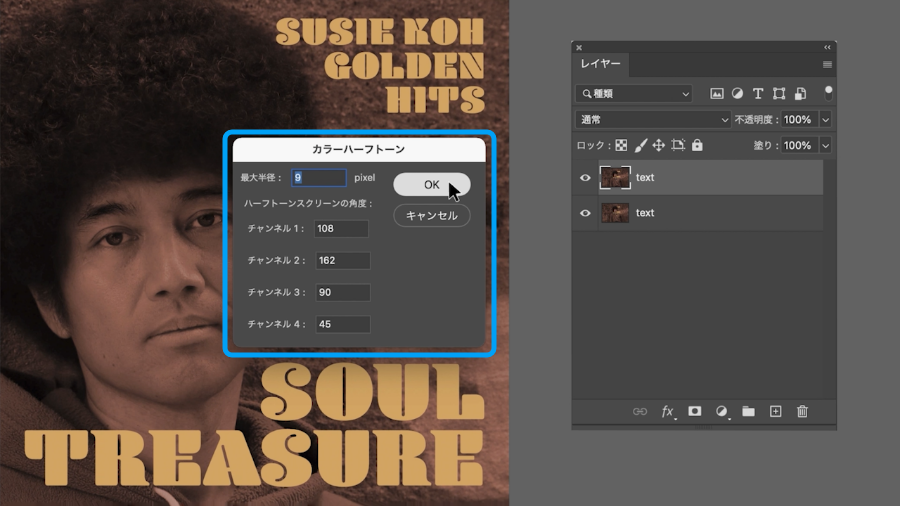Open the Layers panel tab
This screenshot has width=900, height=506.
(x=600, y=64)
